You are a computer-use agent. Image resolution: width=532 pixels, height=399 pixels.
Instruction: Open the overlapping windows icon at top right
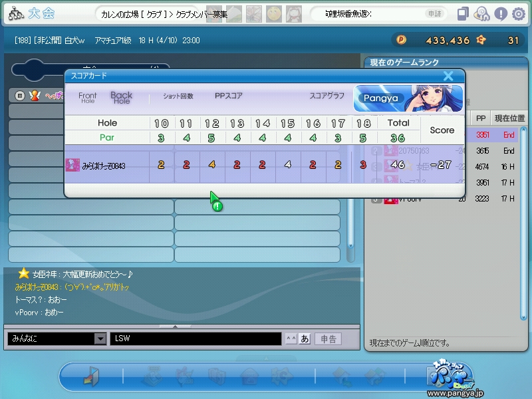pyautogui.click(x=463, y=14)
